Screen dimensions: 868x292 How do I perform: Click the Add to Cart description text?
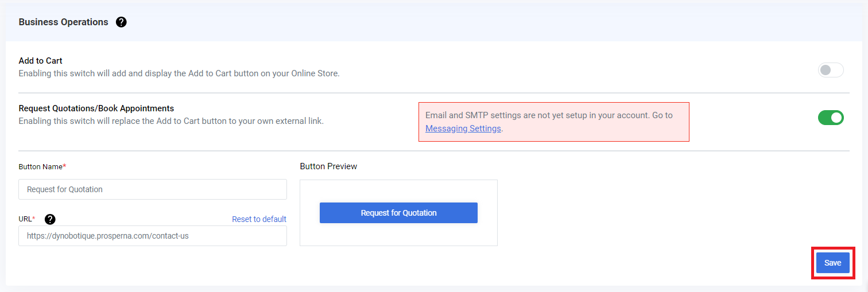[179, 73]
